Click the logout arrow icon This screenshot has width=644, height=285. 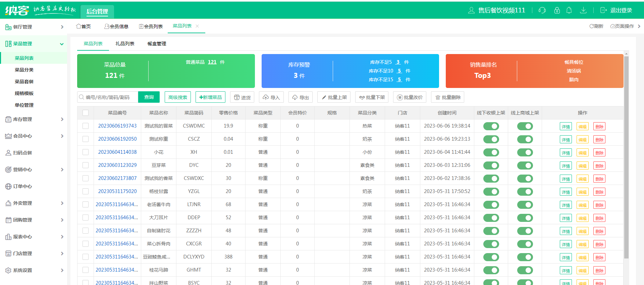click(603, 10)
